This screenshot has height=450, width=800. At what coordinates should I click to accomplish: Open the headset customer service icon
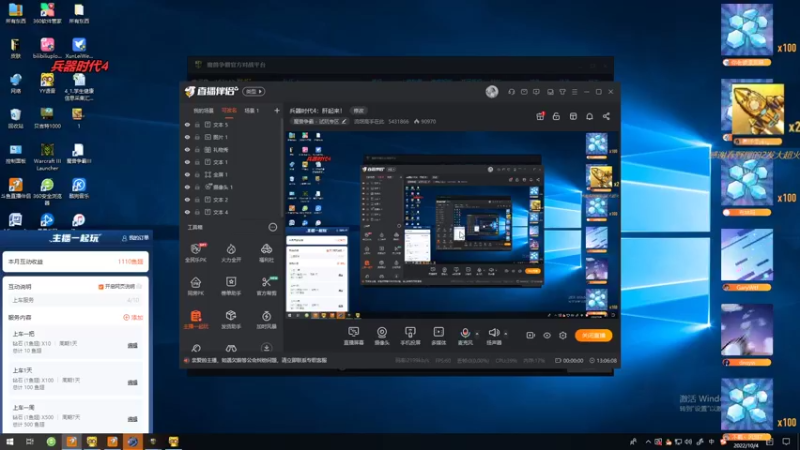pyautogui.click(x=511, y=92)
